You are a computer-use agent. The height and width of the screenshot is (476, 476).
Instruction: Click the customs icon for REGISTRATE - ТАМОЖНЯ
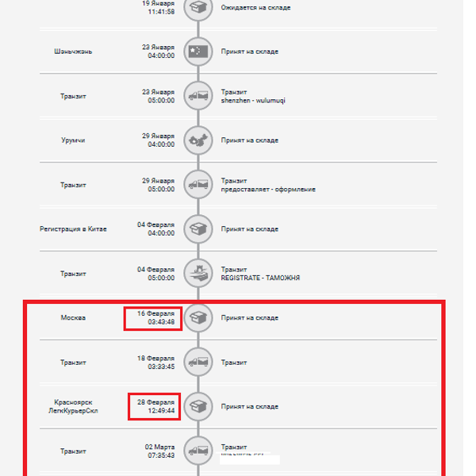pos(198,273)
